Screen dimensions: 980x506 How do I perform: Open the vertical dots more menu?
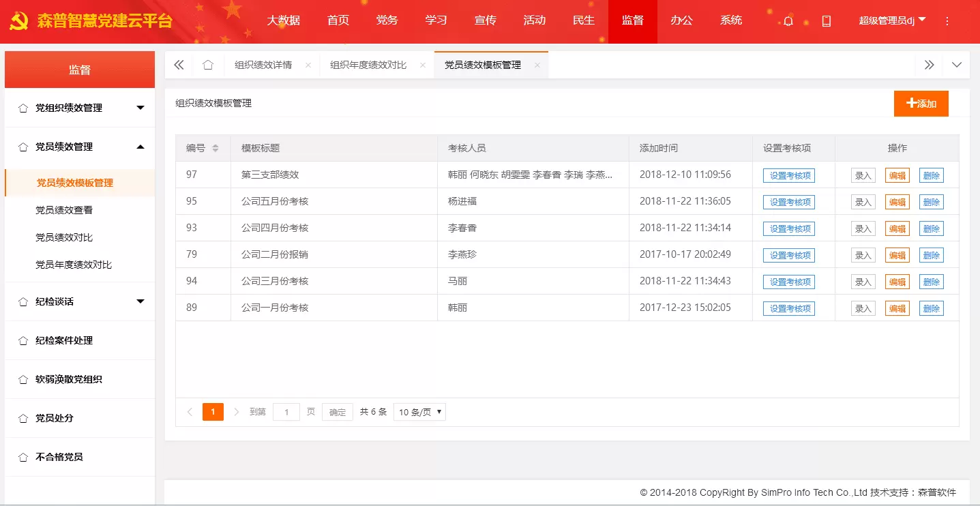click(947, 21)
